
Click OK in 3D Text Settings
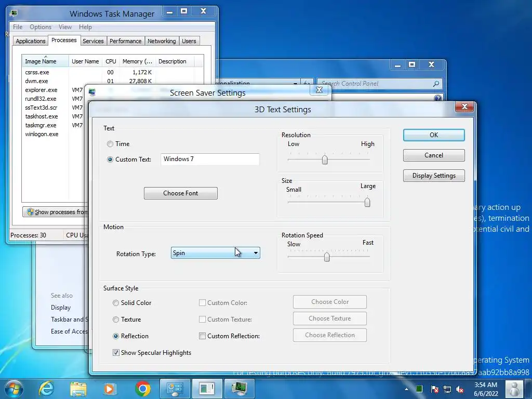[434, 135]
